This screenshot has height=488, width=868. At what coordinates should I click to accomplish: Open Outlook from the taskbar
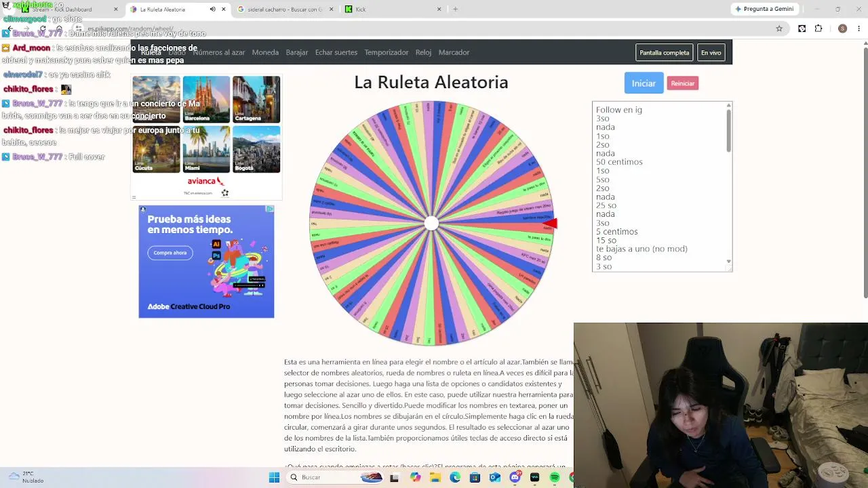tap(494, 477)
